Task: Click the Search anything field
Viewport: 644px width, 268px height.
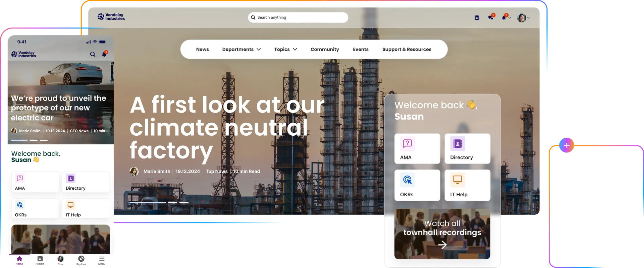Action: [299, 17]
